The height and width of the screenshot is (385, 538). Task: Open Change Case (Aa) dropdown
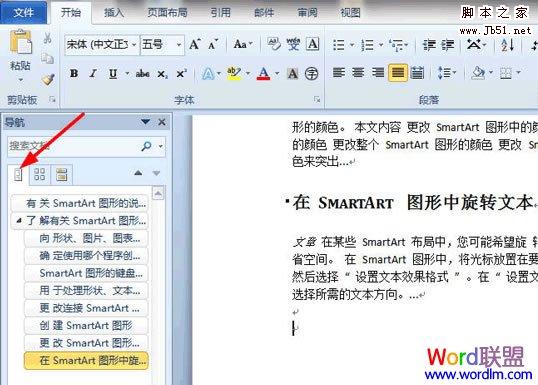243,44
